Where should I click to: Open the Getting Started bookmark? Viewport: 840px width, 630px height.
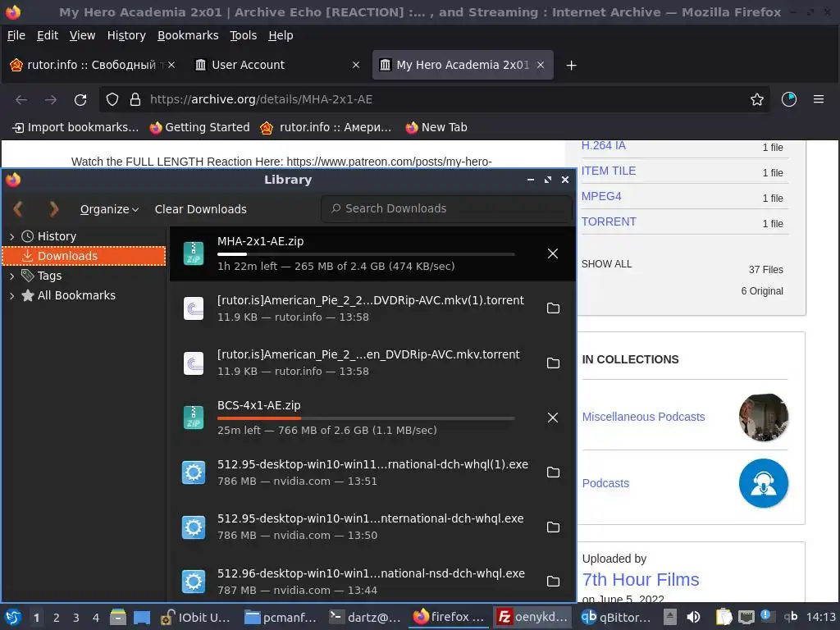(200, 127)
